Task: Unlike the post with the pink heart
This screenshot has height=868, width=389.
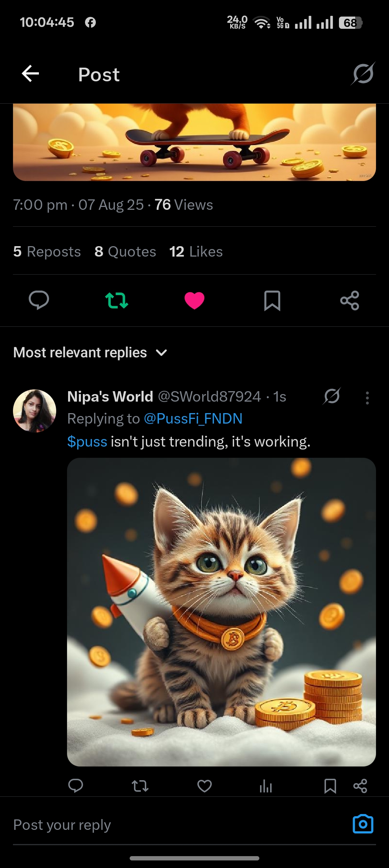Action: pyautogui.click(x=194, y=300)
